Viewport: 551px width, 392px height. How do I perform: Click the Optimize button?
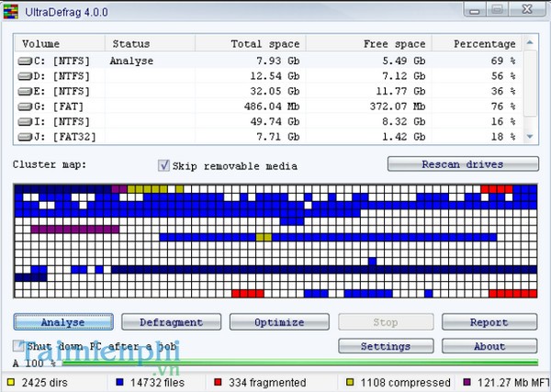coord(279,321)
